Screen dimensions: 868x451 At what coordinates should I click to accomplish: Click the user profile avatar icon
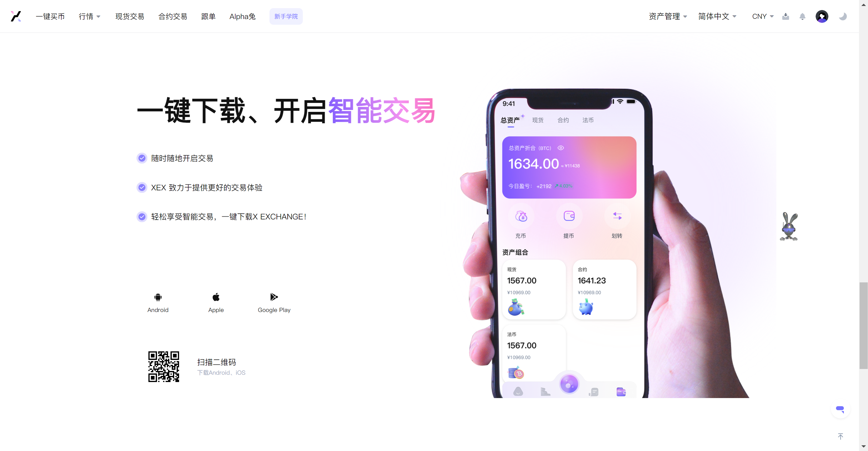pyautogui.click(x=822, y=16)
